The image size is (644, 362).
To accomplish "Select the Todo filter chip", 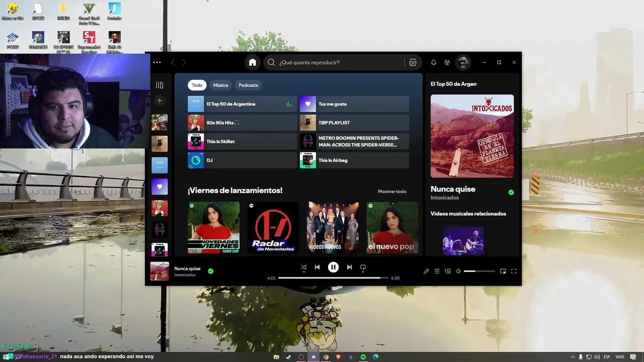I will [197, 85].
